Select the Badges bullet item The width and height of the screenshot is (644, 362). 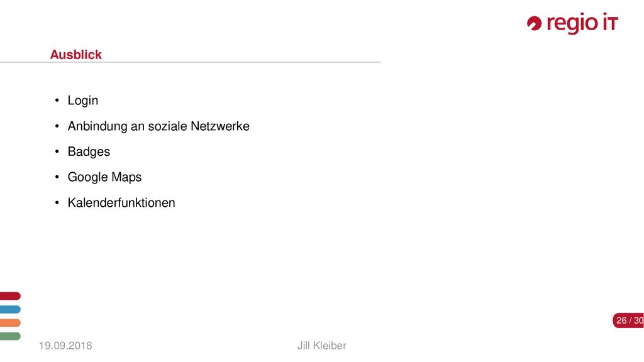tap(89, 152)
